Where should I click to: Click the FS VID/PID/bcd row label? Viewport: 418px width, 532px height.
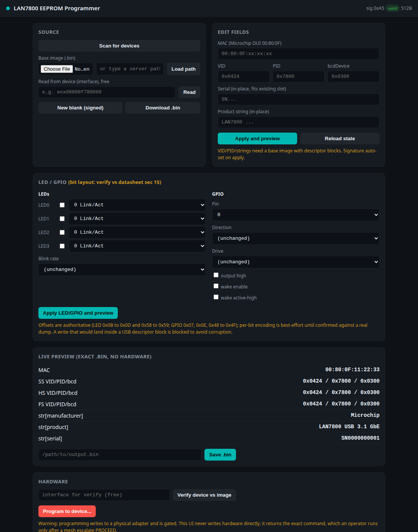[57, 404]
